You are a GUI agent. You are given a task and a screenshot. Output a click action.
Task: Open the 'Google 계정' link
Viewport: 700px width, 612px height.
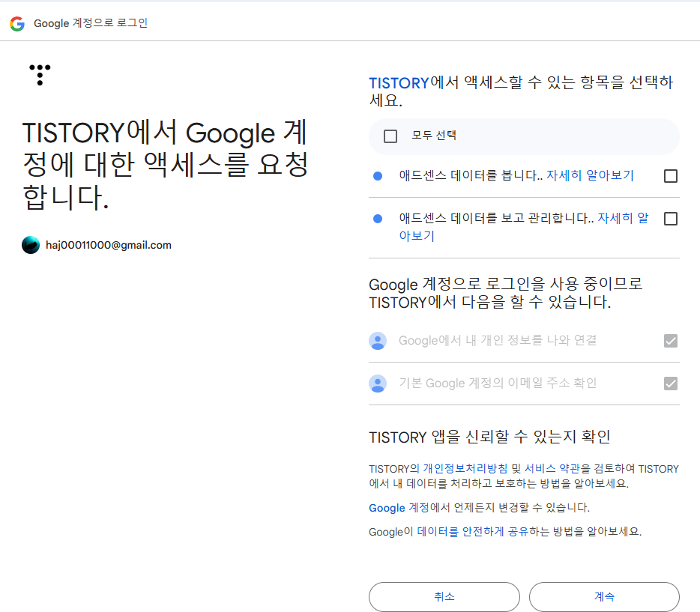399,508
